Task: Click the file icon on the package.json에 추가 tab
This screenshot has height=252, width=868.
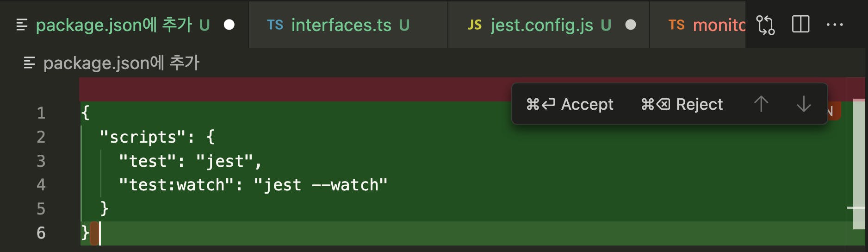Action: coord(22,25)
